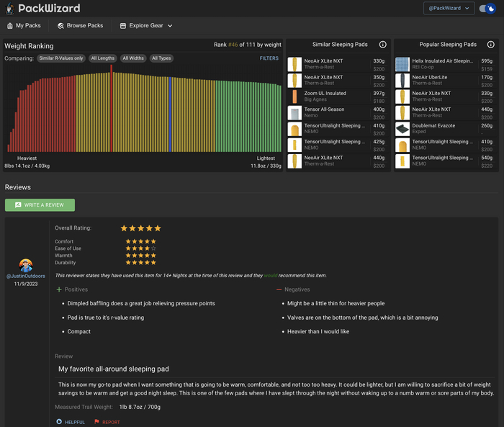This screenshot has width=504, height=427.
Task: Open the My Packs menu
Action: pyautogui.click(x=24, y=26)
